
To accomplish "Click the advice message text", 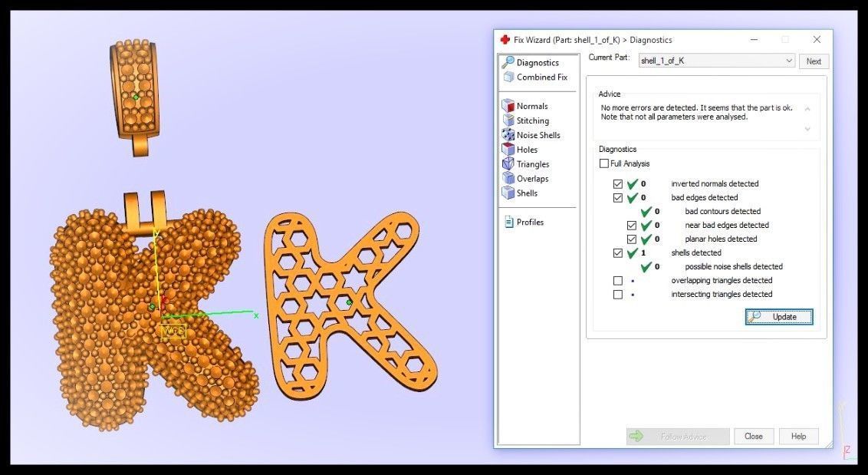I will pyautogui.click(x=696, y=113).
